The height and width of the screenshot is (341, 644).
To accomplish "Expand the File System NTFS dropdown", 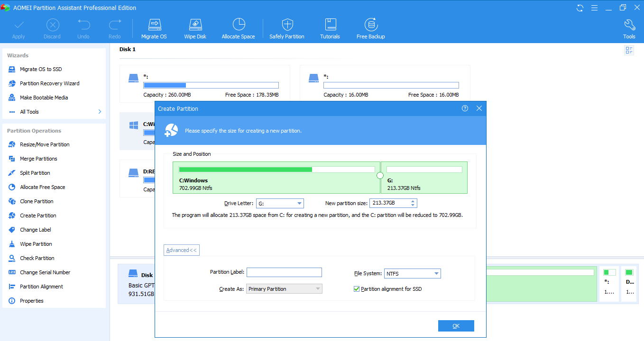I will click(436, 274).
